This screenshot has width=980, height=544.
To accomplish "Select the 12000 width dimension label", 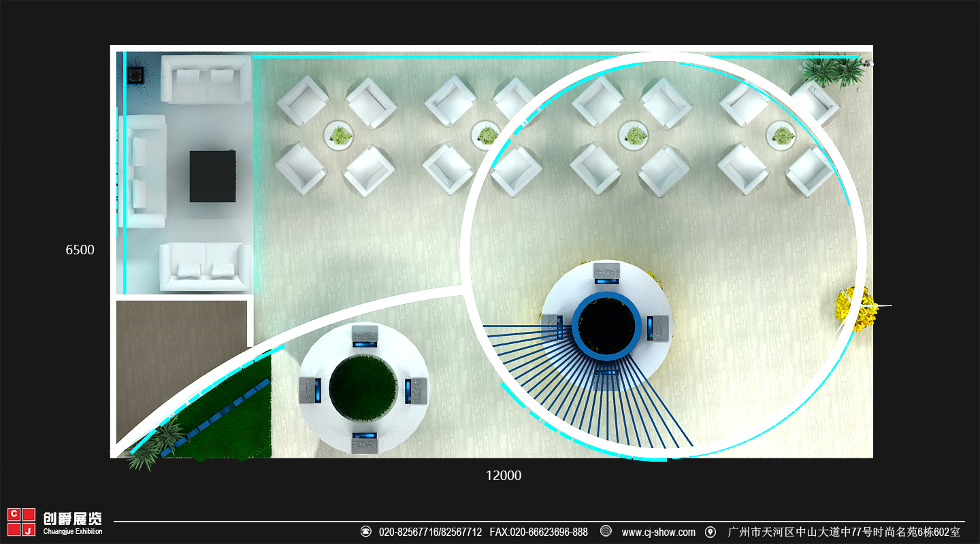I will (504, 476).
